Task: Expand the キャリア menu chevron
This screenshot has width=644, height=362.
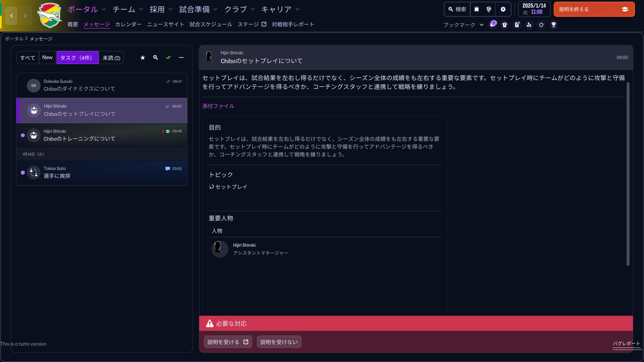Action: pyautogui.click(x=298, y=9)
